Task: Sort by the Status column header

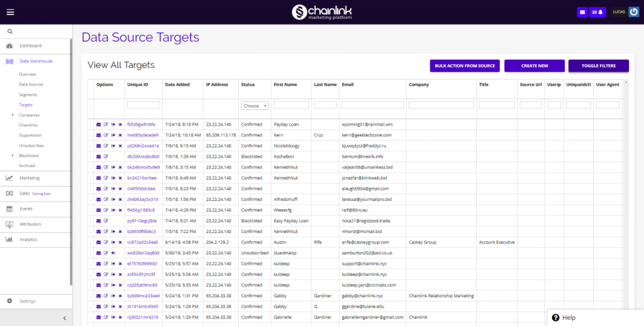Action: click(248, 84)
